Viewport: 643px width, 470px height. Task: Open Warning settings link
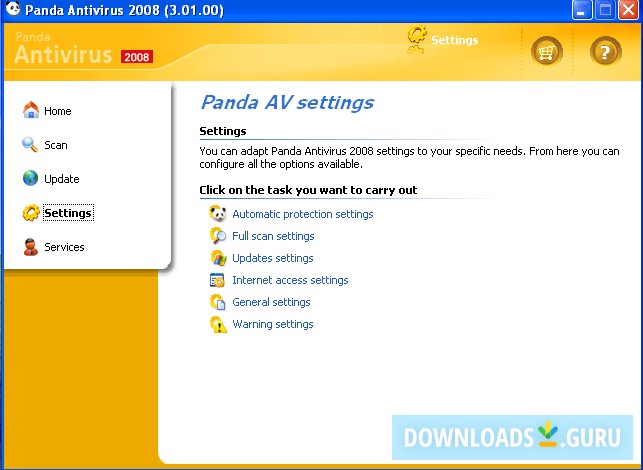coord(273,324)
